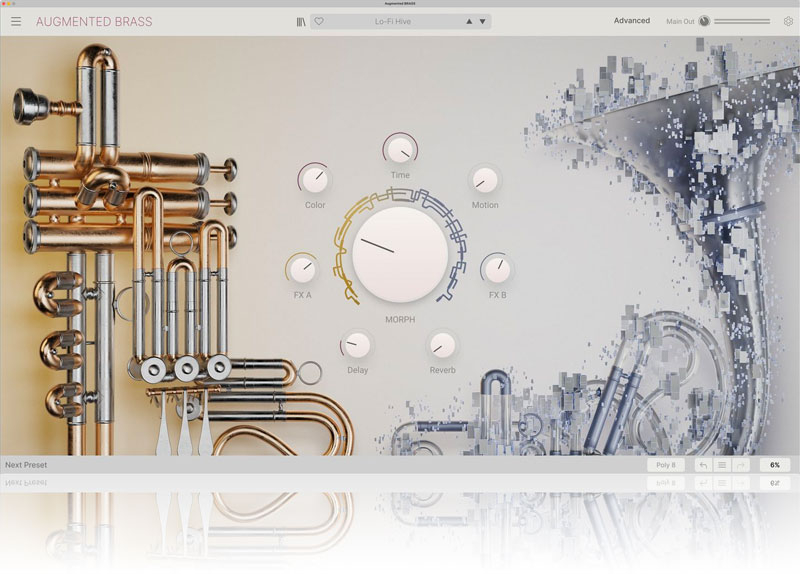Click the FX A knob
Image resolution: width=800 pixels, height=574 pixels.
point(302,269)
